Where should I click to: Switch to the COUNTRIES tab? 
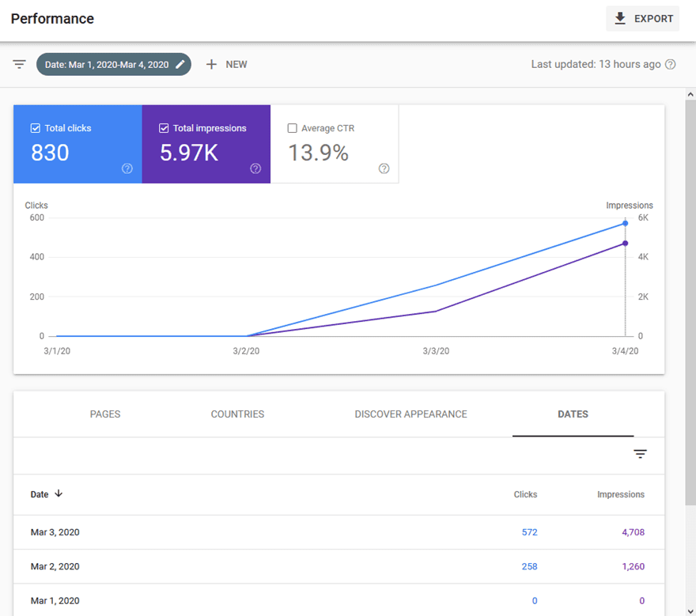(237, 414)
